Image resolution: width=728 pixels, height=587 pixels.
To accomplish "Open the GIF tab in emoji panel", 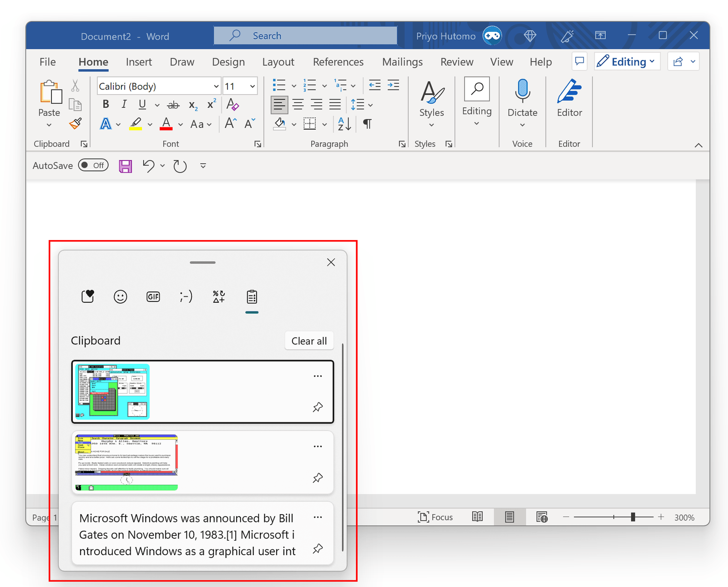I will pyautogui.click(x=153, y=297).
